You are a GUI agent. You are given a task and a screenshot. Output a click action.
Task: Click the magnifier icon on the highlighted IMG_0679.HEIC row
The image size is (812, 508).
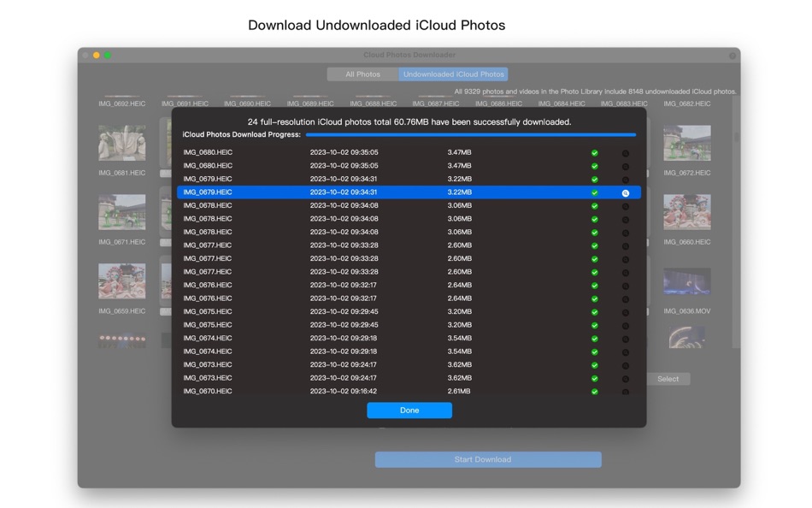point(626,192)
